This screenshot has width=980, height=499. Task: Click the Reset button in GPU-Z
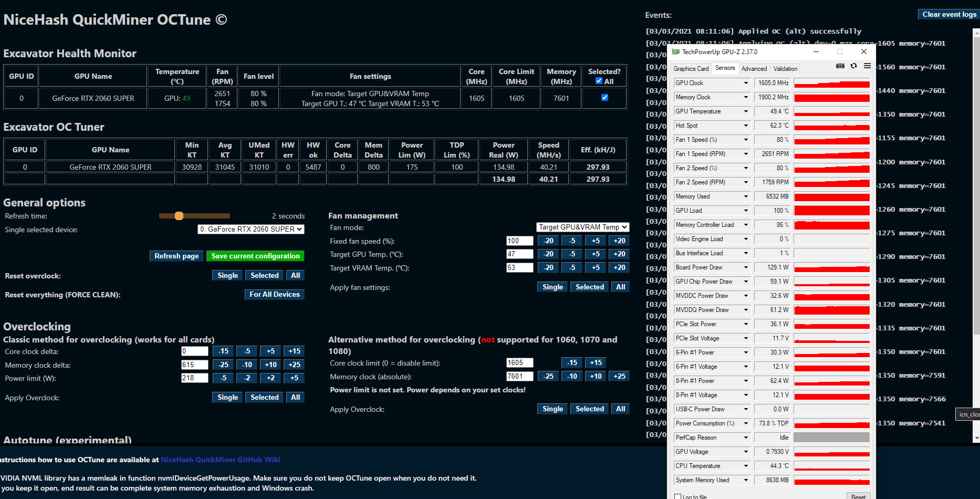pyautogui.click(x=858, y=496)
